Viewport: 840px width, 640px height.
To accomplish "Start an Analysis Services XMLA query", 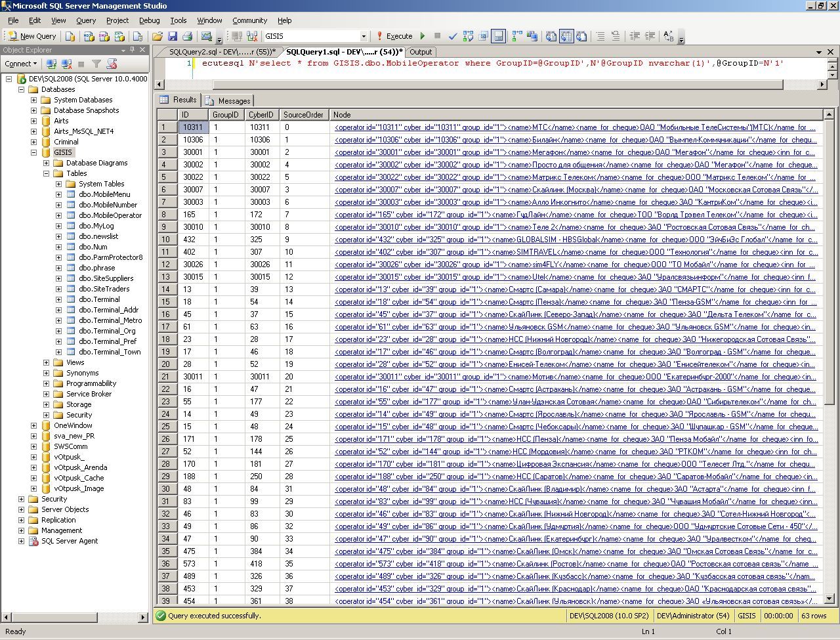I will pyautogui.click(x=119, y=36).
